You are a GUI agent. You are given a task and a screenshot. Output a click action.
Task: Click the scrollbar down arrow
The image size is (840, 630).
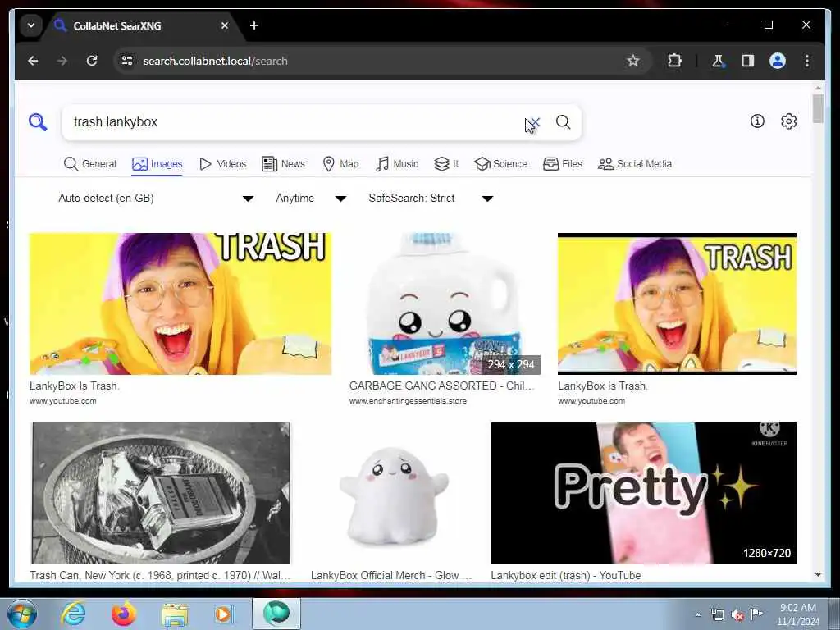tap(818, 575)
